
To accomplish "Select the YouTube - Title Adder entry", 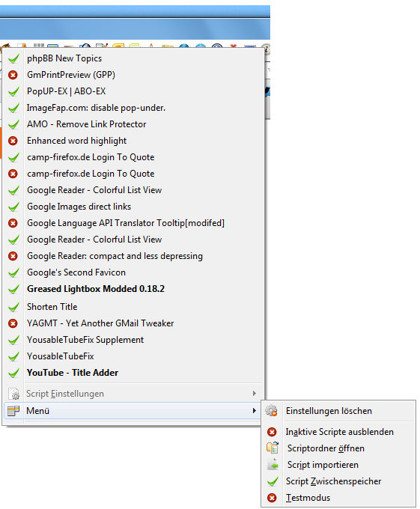I will coord(133,373).
